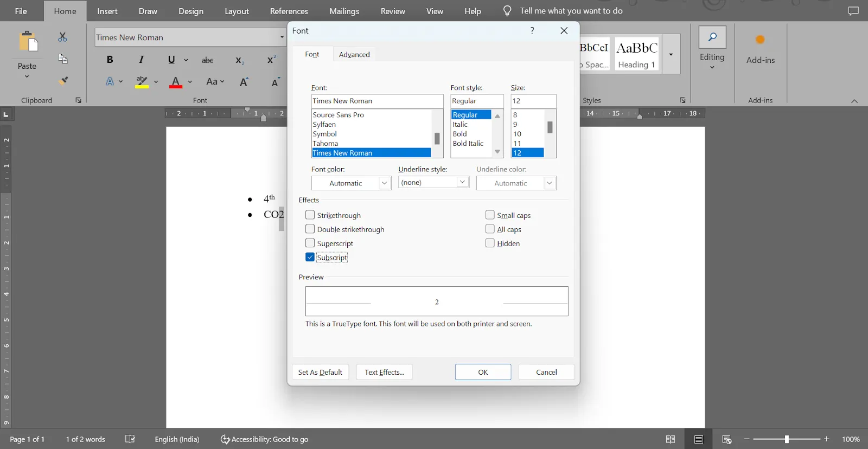Image resolution: width=868 pixels, height=449 pixels.
Task: Click the Increase Font Size icon
Action: point(244,82)
